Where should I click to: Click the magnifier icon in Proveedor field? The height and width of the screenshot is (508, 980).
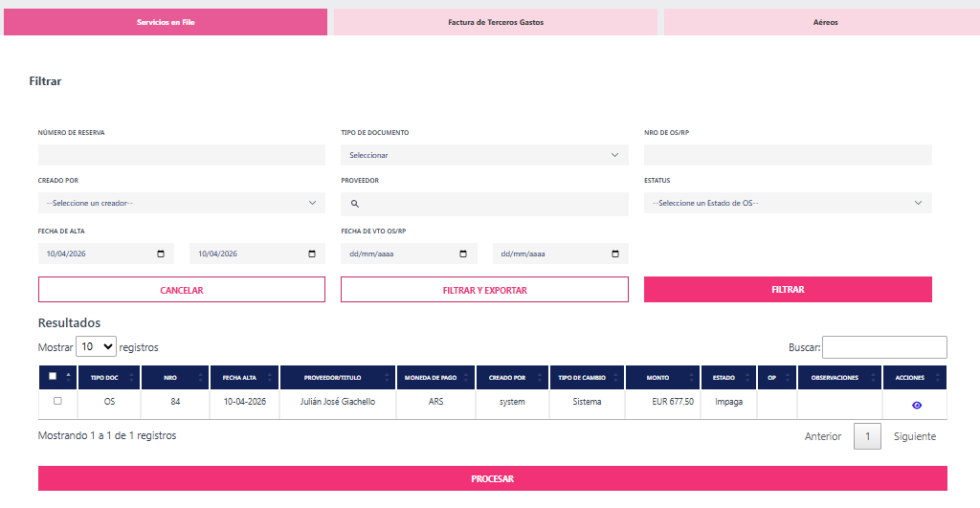coord(354,204)
